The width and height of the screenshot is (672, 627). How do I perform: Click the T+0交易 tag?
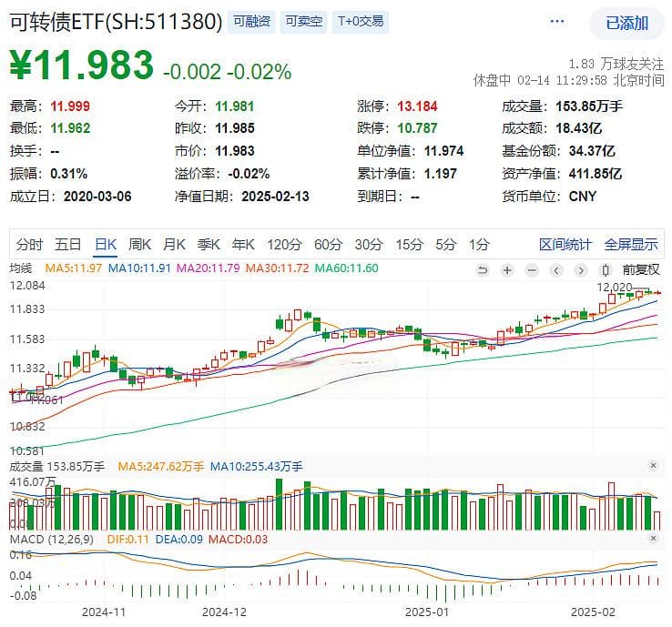tap(361, 22)
